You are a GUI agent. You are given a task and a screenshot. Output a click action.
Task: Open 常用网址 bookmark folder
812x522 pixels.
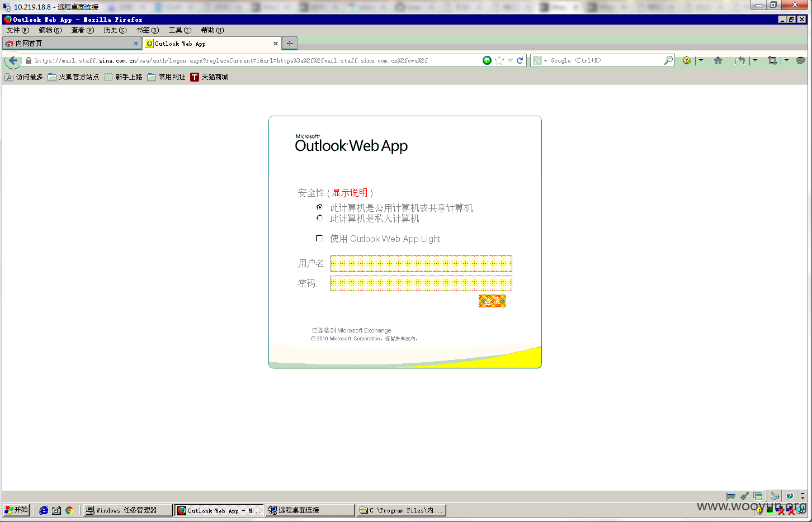coord(166,77)
